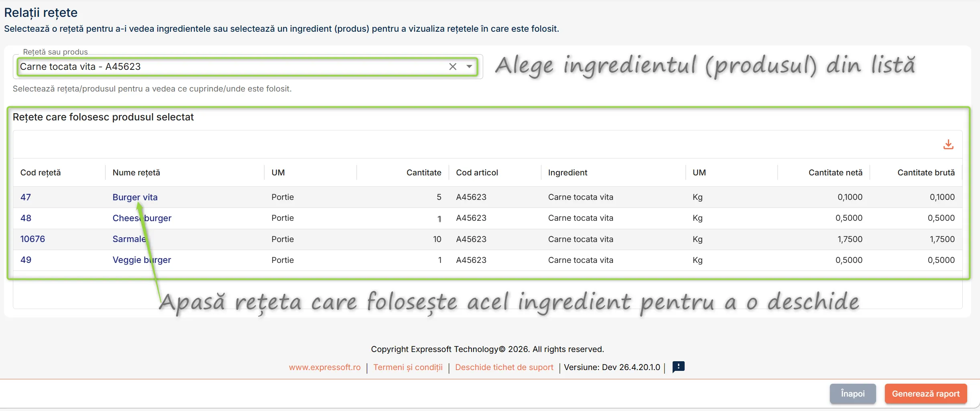The height and width of the screenshot is (411, 980).
Task: Download the recipes table export
Action: point(948,144)
